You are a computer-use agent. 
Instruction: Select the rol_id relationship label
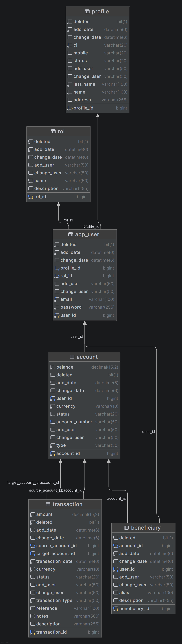point(68,220)
